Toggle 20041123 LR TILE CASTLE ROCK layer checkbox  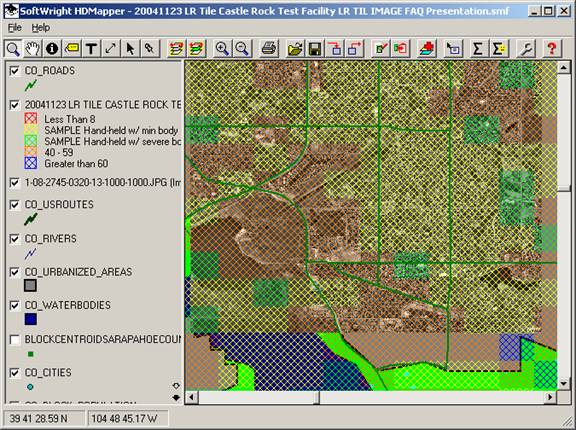pos(15,105)
